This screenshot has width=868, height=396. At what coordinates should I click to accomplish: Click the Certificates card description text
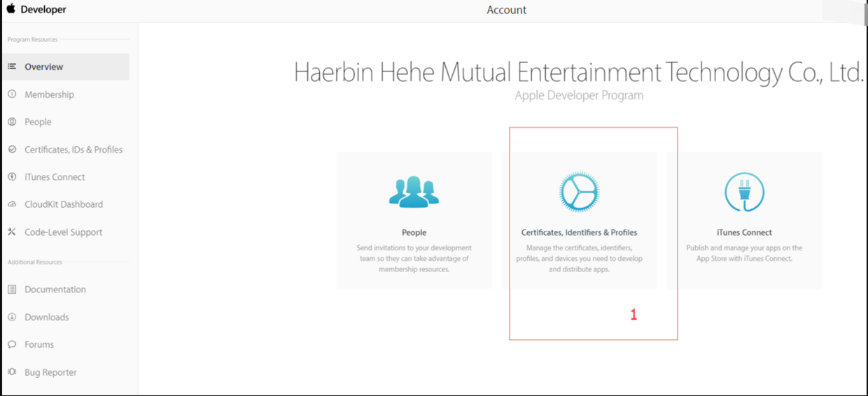point(580,258)
